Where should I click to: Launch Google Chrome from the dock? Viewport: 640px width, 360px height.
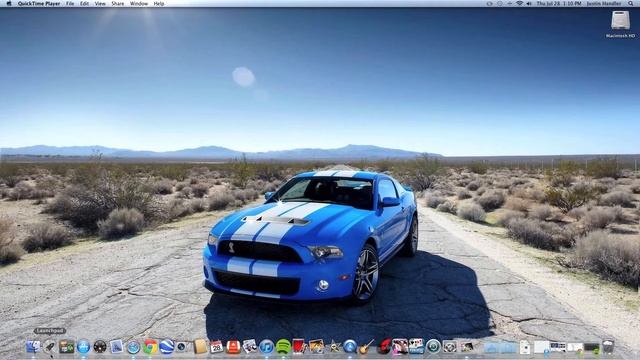point(150,347)
